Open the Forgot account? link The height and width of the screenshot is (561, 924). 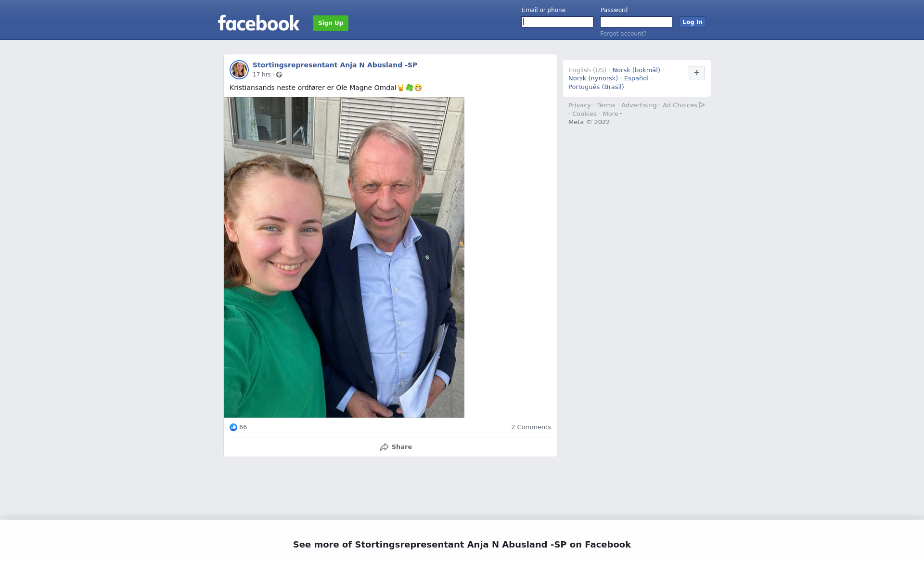[x=623, y=34]
